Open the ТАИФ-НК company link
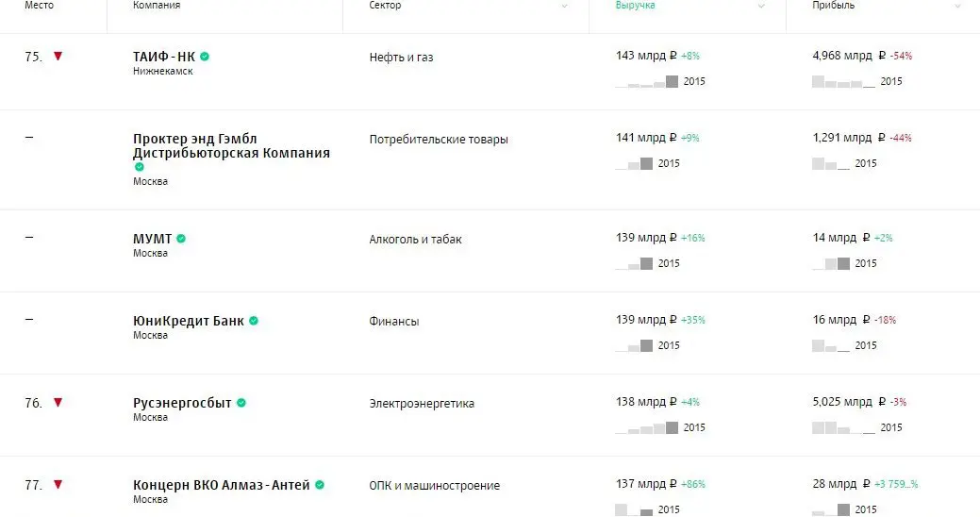This screenshot has width=980, height=517. click(x=164, y=57)
